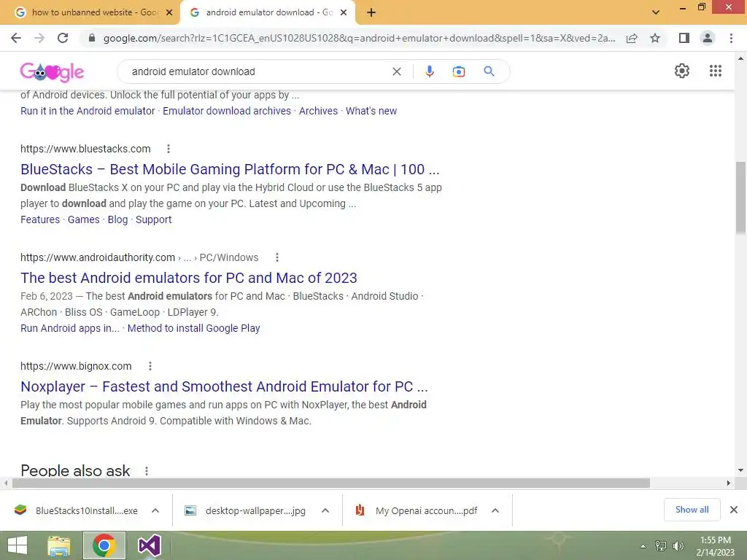Open the BlueStacks Best Mobile Gaming Platform result
The width and height of the screenshot is (747, 560).
click(x=230, y=169)
